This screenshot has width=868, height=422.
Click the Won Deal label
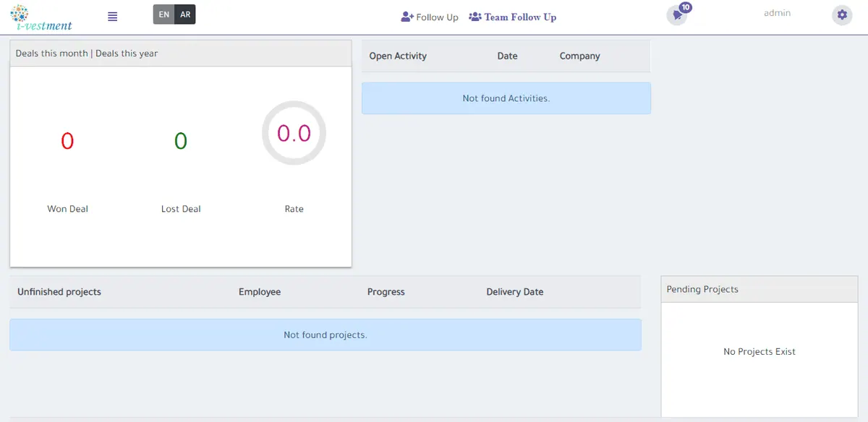67,209
